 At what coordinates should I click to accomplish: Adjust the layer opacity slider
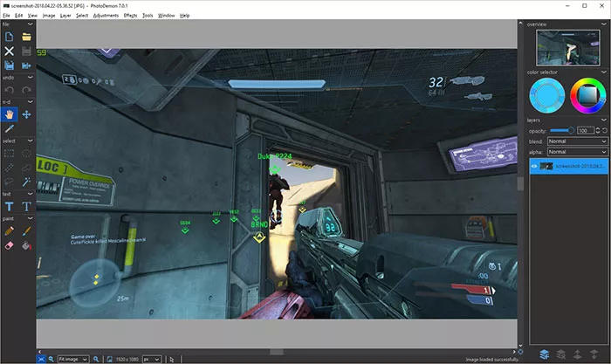[x=562, y=130]
